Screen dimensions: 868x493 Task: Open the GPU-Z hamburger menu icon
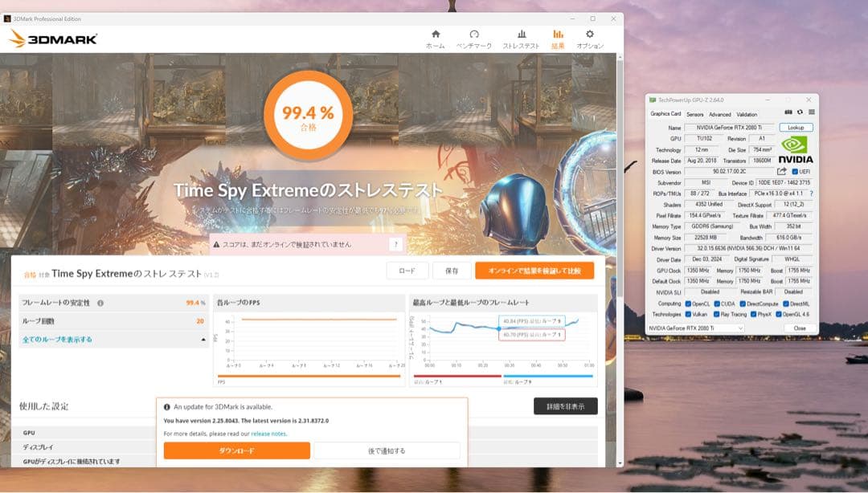[x=812, y=112]
